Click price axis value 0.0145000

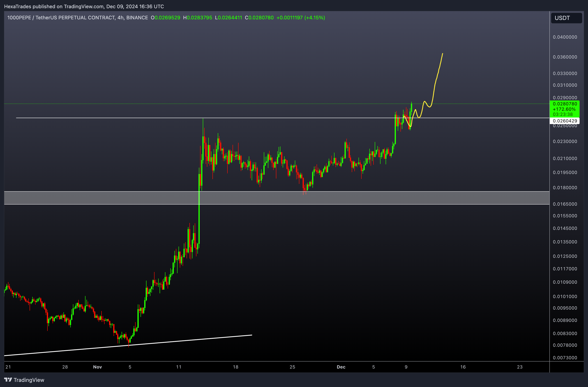coord(565,228)
